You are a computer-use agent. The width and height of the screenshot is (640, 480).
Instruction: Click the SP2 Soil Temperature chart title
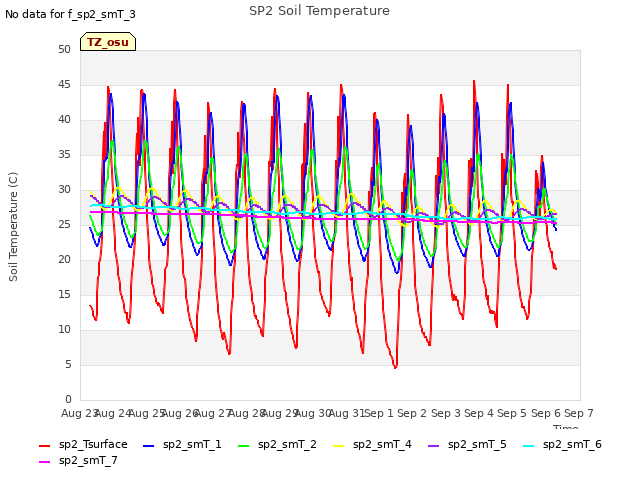click(x=319, y=11)
